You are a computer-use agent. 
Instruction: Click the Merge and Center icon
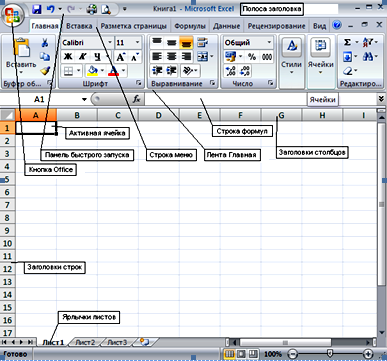(x=202, y=57)
